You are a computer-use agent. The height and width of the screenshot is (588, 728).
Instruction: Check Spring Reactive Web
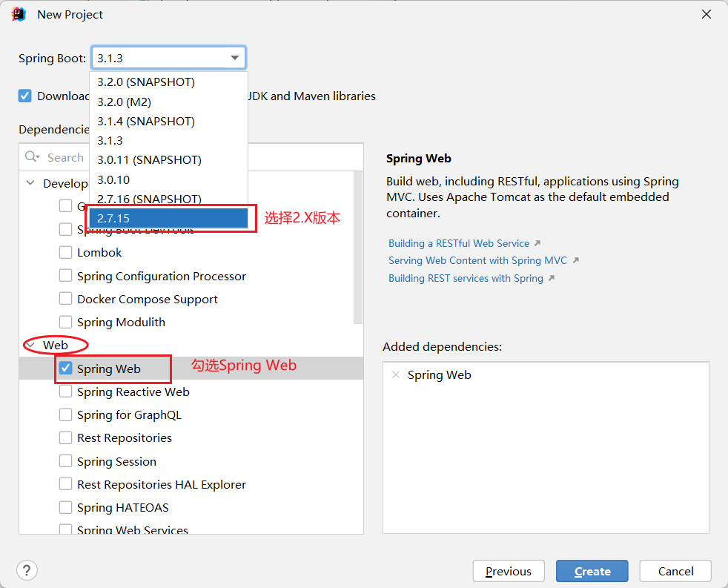pos(65,392)
